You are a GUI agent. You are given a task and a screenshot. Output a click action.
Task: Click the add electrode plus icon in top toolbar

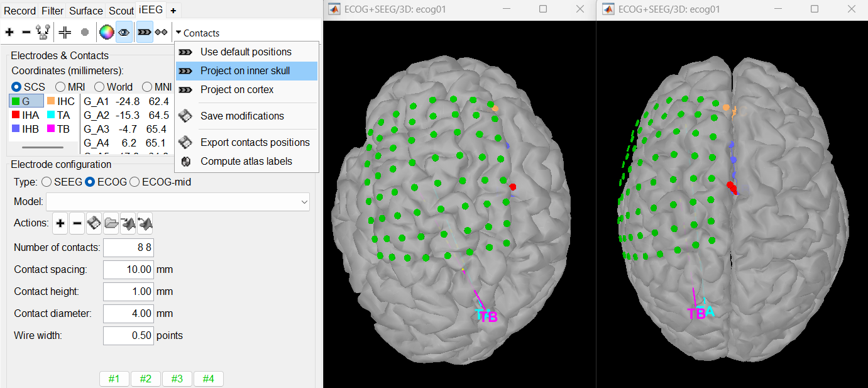9,32
